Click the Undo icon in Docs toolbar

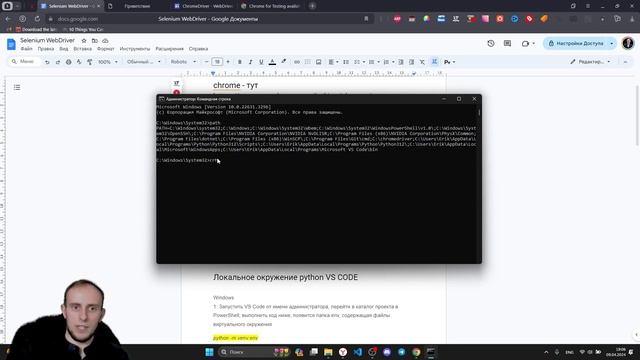coord(47,62)
